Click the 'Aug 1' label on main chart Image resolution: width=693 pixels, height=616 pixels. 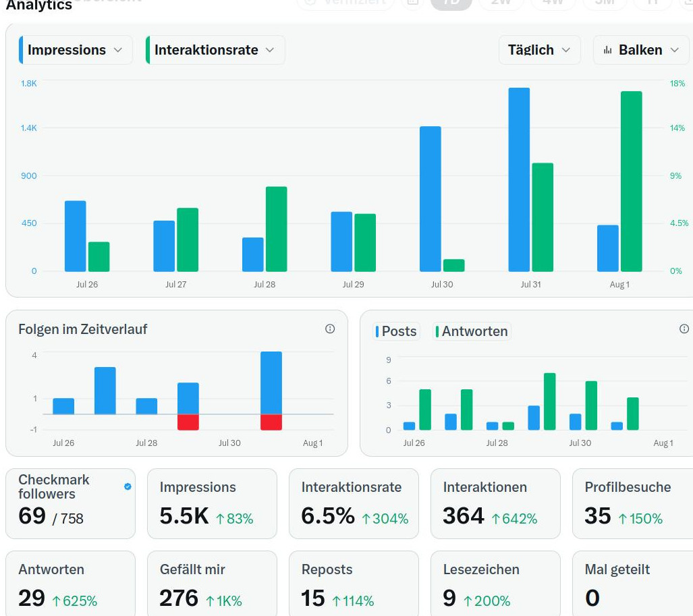[x=619, y=285]
